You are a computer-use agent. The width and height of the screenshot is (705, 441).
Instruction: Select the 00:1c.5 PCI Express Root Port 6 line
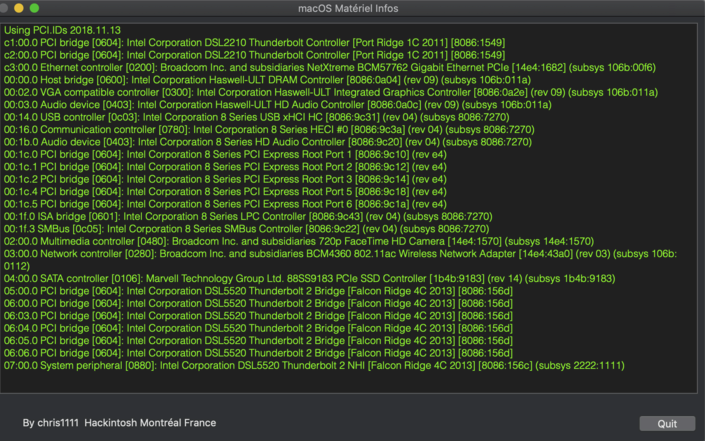click(x=225, y=204)
